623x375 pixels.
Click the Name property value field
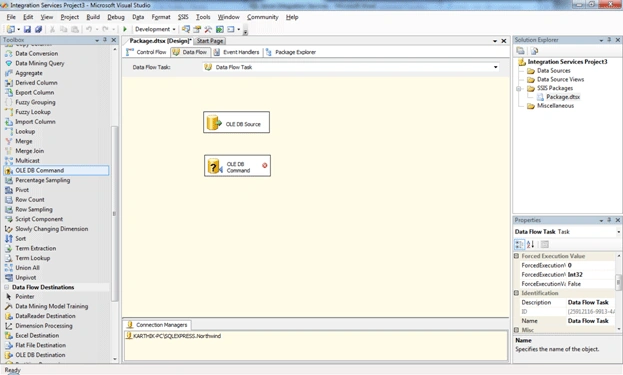click(x=591, y=321)
